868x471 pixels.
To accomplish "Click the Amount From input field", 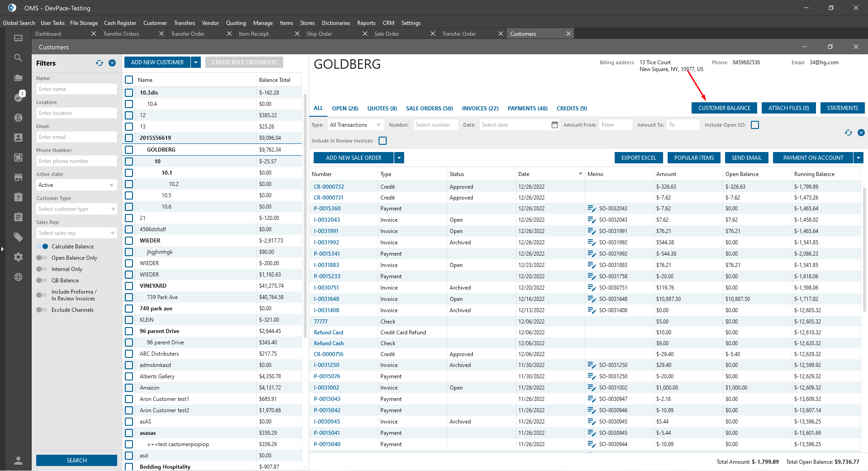I will point(615,125).
